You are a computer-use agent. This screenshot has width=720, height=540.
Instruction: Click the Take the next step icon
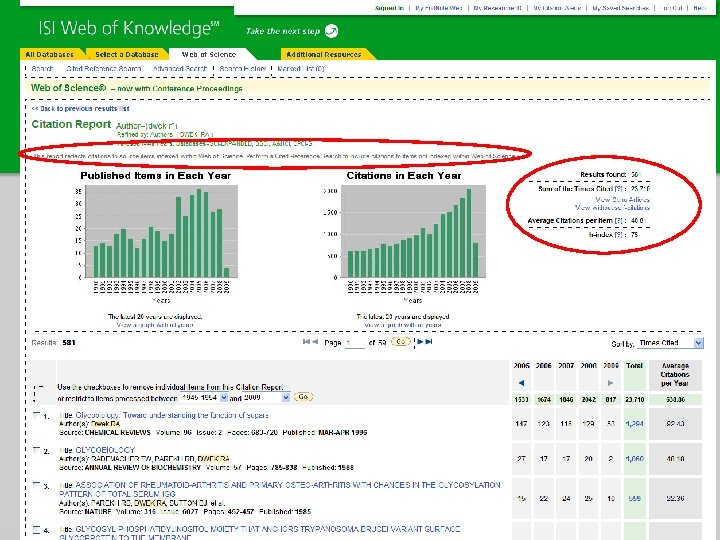pyautogui.click(x=331, y=31)
